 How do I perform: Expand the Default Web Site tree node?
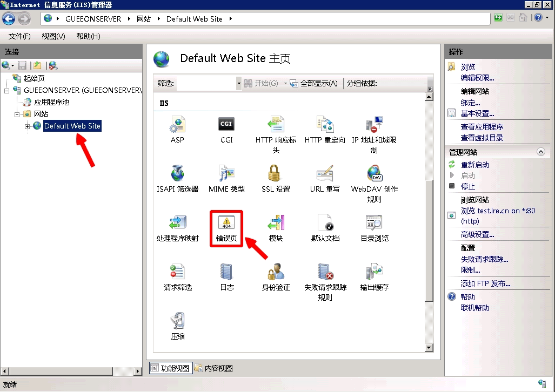click(28, 126)
